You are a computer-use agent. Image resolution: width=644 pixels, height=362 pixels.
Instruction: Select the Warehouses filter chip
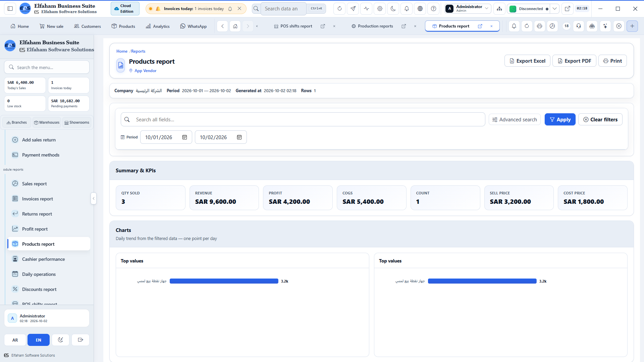click(47, 123)
